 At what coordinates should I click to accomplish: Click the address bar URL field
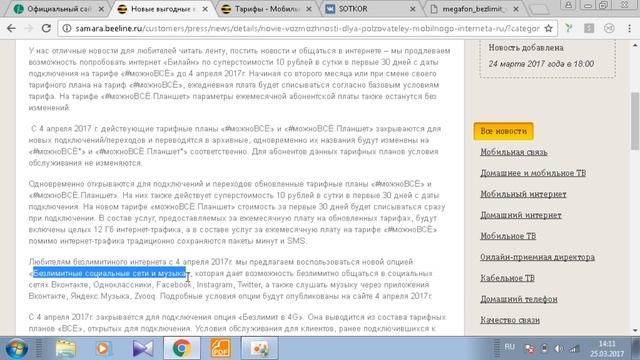coord(307,29)
